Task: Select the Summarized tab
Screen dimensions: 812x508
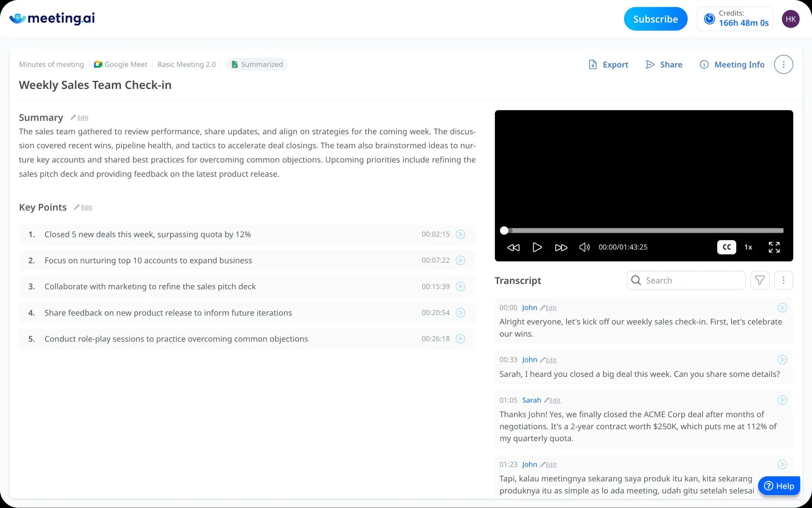Action: click(x=257, y=64)
